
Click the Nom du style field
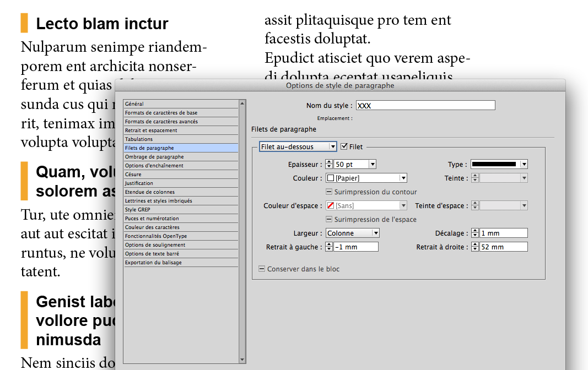(425, 106)
